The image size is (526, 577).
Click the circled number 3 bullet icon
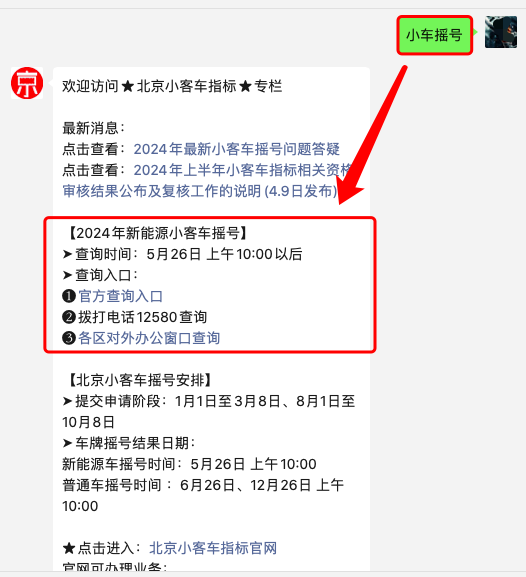(69, 338)
